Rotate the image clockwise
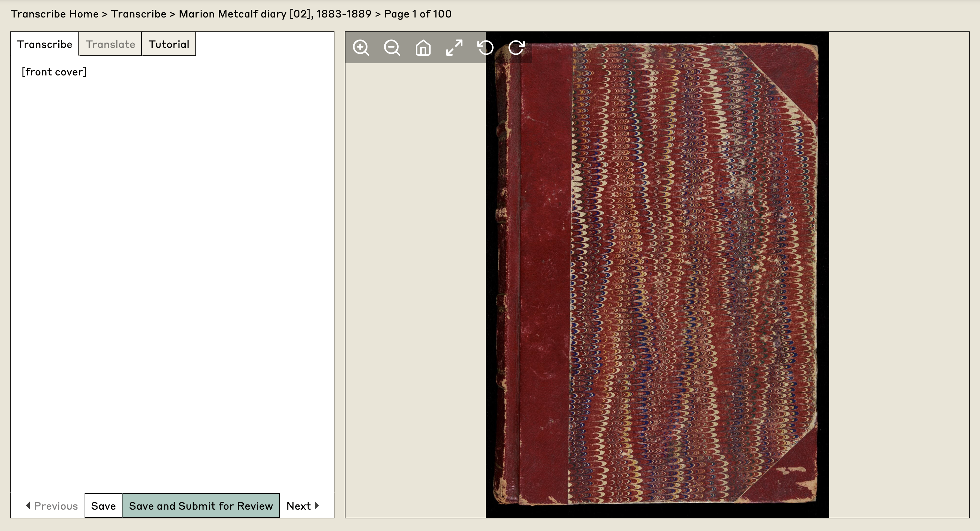The height and width of the screenshot is (531, 980). point(517,48)
